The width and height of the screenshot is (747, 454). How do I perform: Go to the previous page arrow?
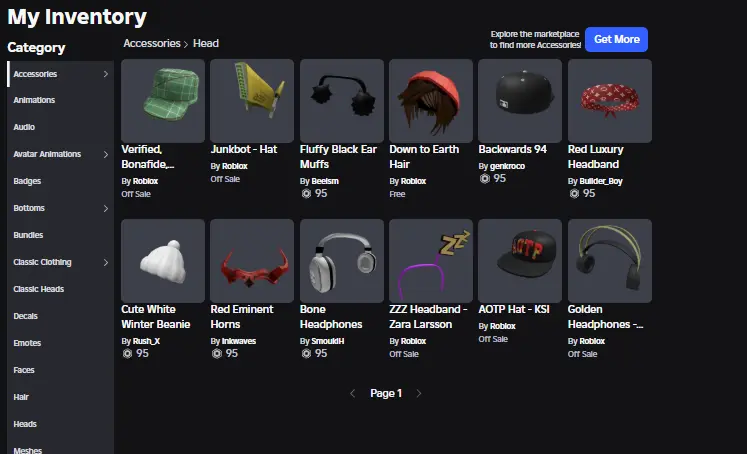(352, 394)
